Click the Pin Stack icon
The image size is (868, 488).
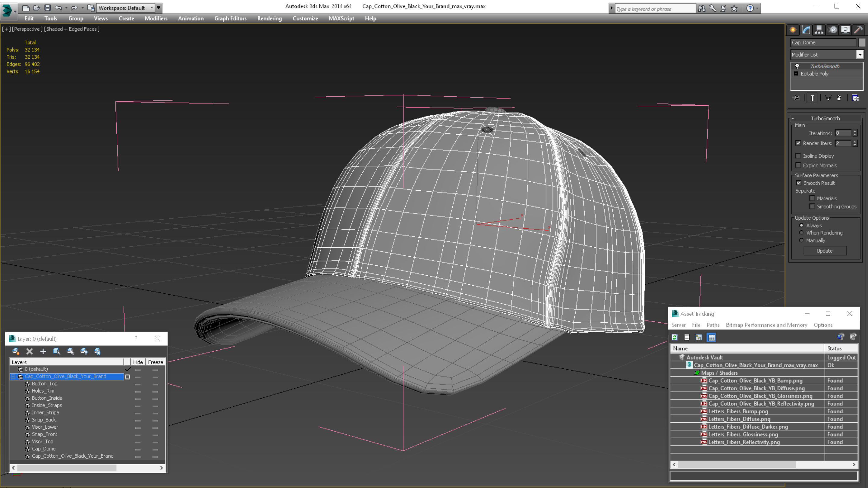pos(797,98)
